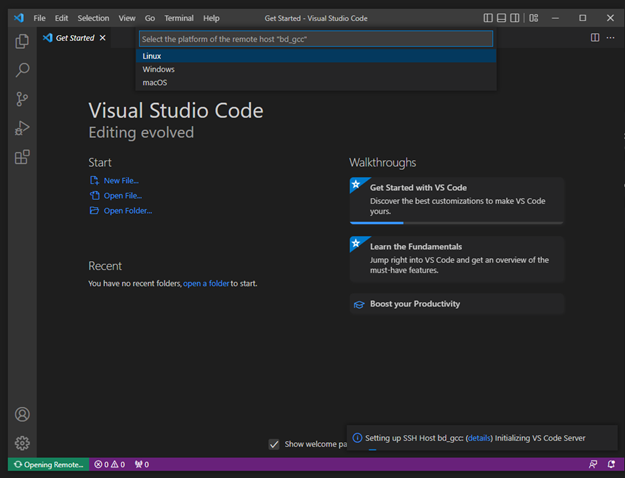Focus the remote host platform input field

(x=316, y=39)
